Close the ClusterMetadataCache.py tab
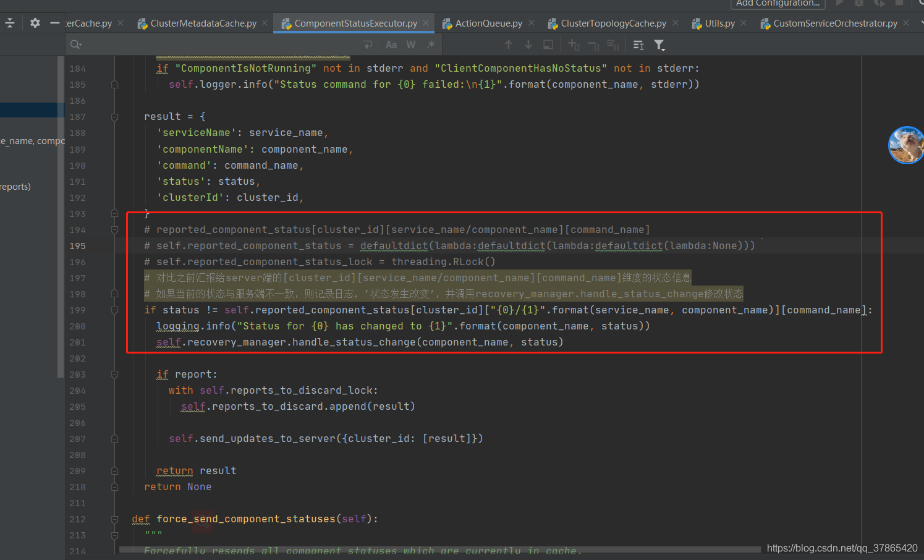Image resolution: width=924 pixels, height=560 pixels. (265, 23)
